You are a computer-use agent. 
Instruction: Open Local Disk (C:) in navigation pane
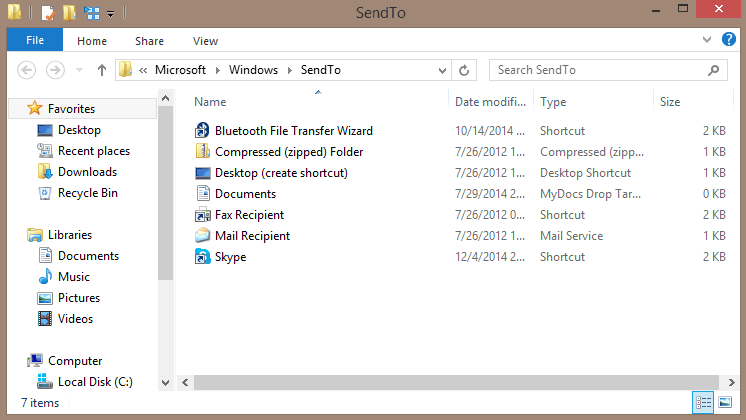pos(95,382)
